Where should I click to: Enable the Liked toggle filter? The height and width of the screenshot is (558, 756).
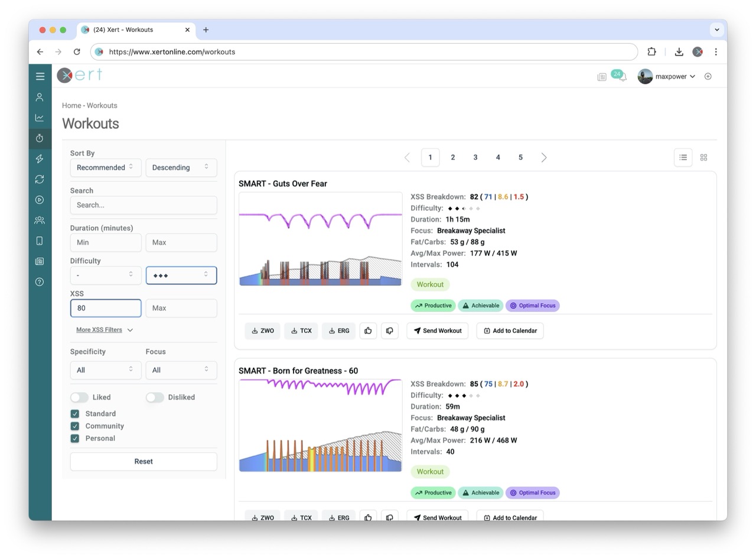coord(79,397)
